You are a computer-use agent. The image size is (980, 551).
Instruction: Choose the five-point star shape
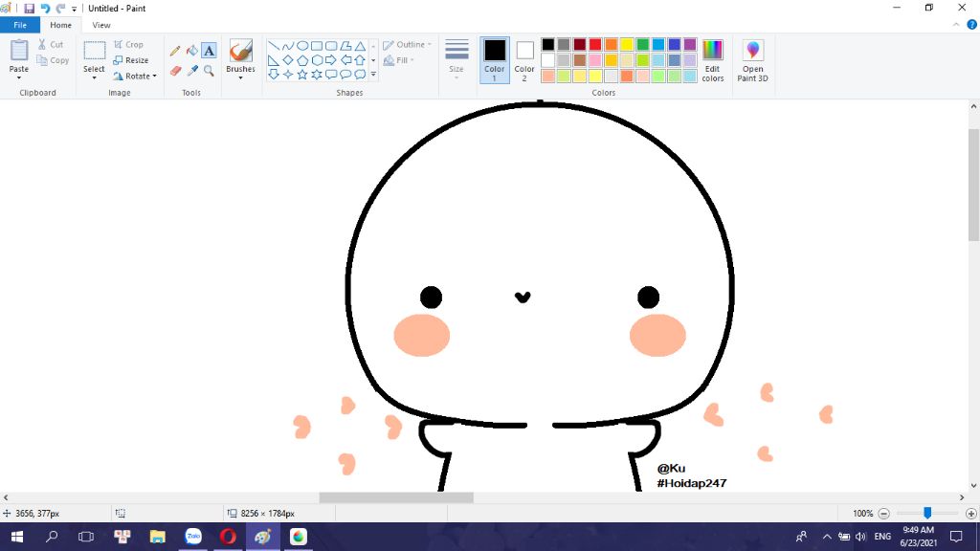tap(302, 74)
